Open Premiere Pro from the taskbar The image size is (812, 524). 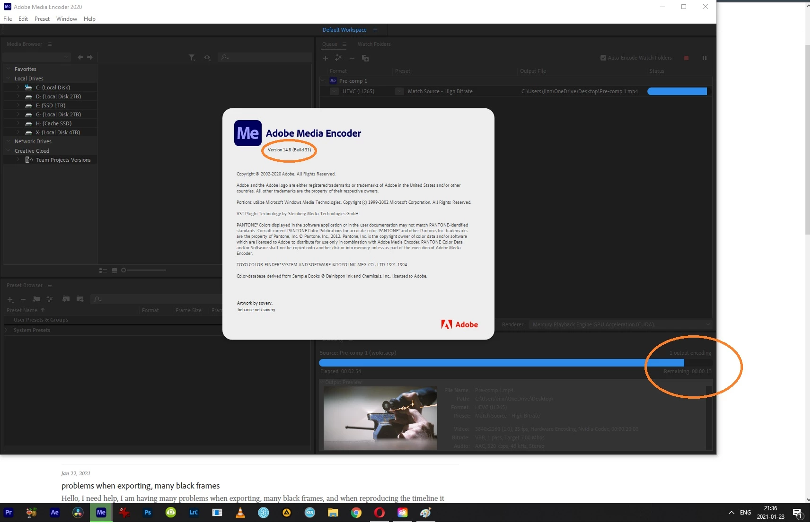[x=9, y=513]
